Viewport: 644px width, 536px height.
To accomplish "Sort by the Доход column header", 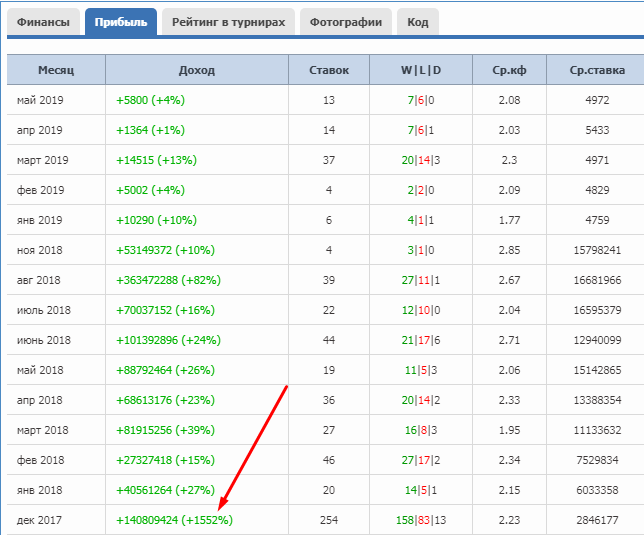I will (x=196, y=70).
